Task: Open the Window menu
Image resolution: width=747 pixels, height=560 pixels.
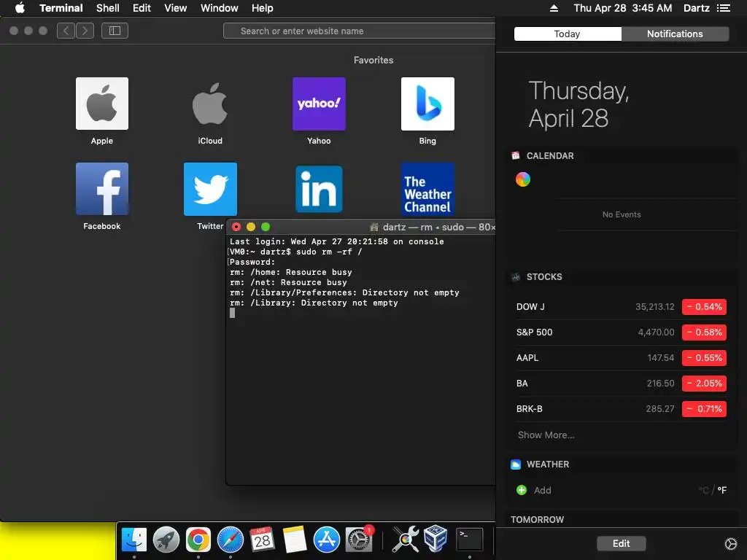Action: [219, 8]
